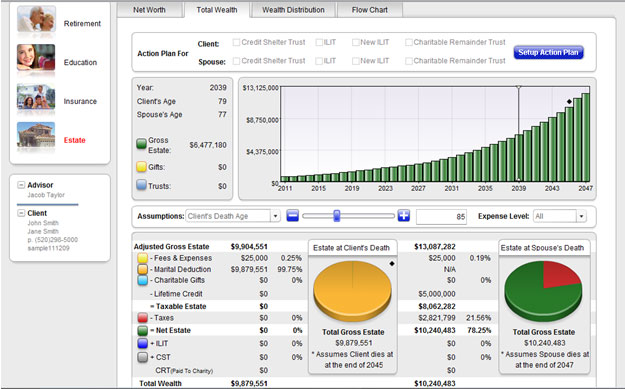Click the diamond marker on the bar chart
Viewport: 625px width, 389px height.
click(x=569, y=102)
